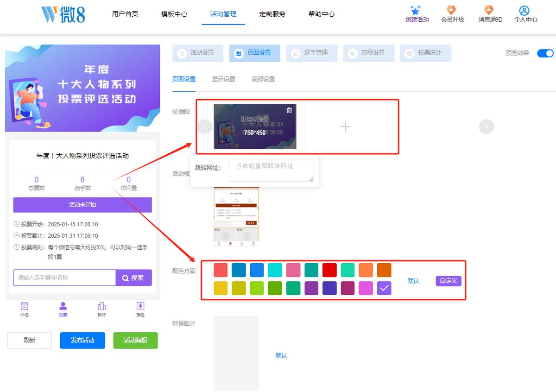Click the 创建活动 star icon
The height and width of the screenshot is (392, 556).
pyautogui.click(x=416, y=10)
